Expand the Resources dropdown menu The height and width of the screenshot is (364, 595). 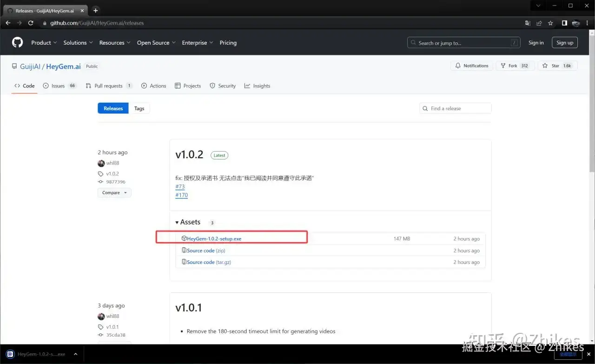(x=115, y=43)
